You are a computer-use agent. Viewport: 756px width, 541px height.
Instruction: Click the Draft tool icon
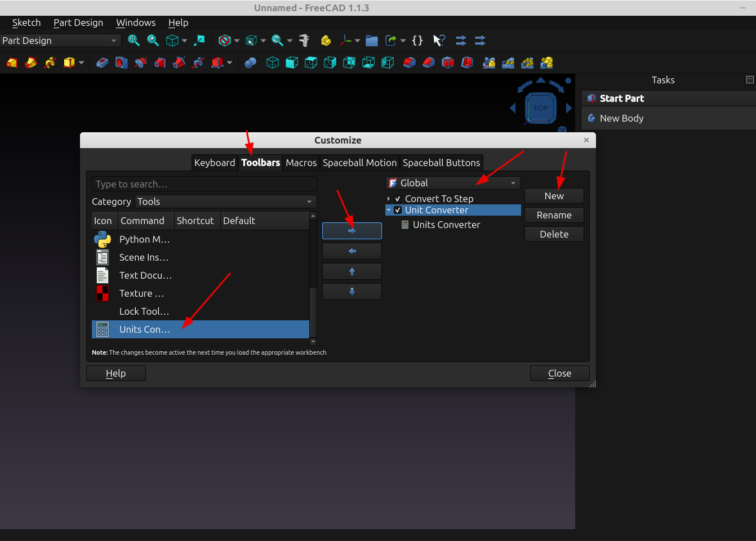(448, 62)
